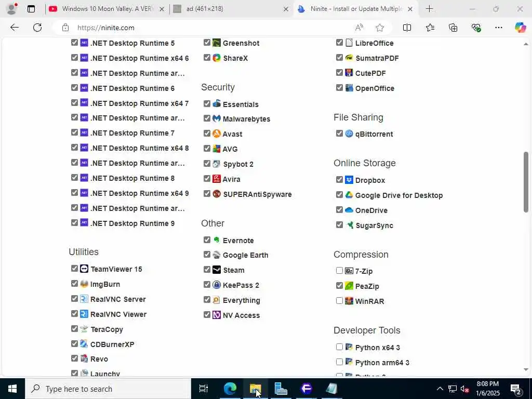Click the SUPERAntiSpyware icon
Viewport: 532px width, 399px height.
click(217, 194)
